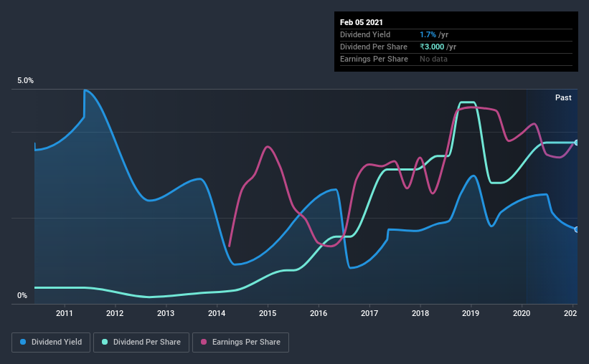Click the blue Dividend Yield legend dot
This screenshot has width=589, height=364.
click(23, 342)
